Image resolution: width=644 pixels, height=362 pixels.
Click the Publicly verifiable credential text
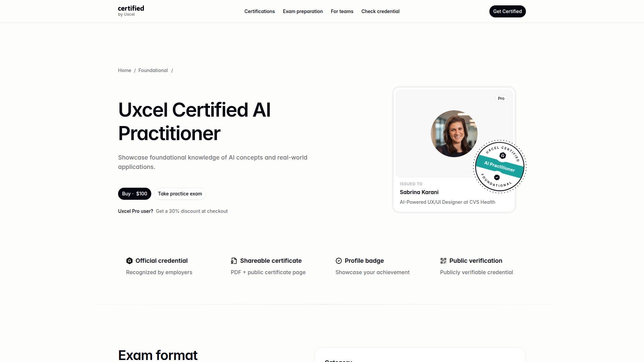pyautogui.click(x=476, y=272)
